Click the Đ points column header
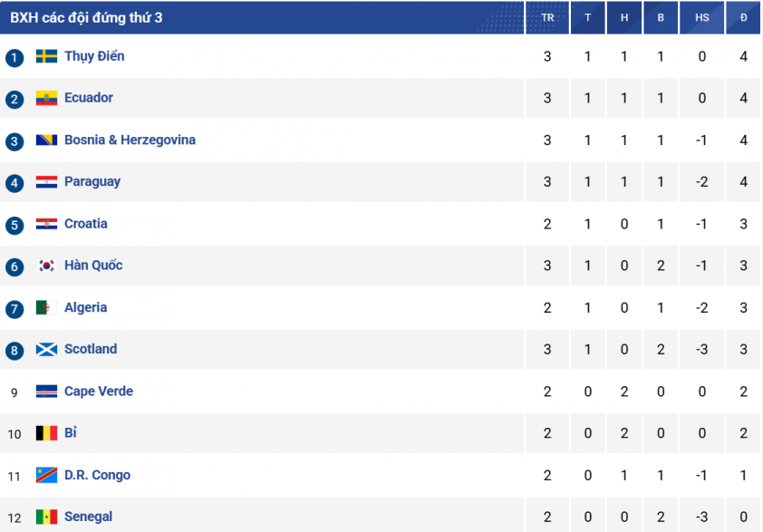763x532 pixels. [x=743, y=17]
